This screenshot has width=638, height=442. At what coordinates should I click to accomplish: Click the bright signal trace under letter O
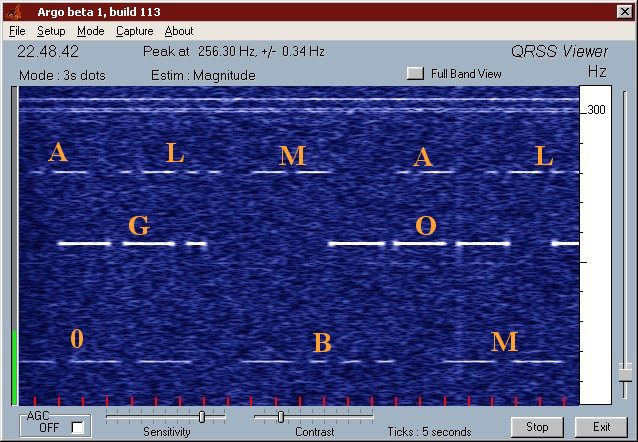coord(419,244)
